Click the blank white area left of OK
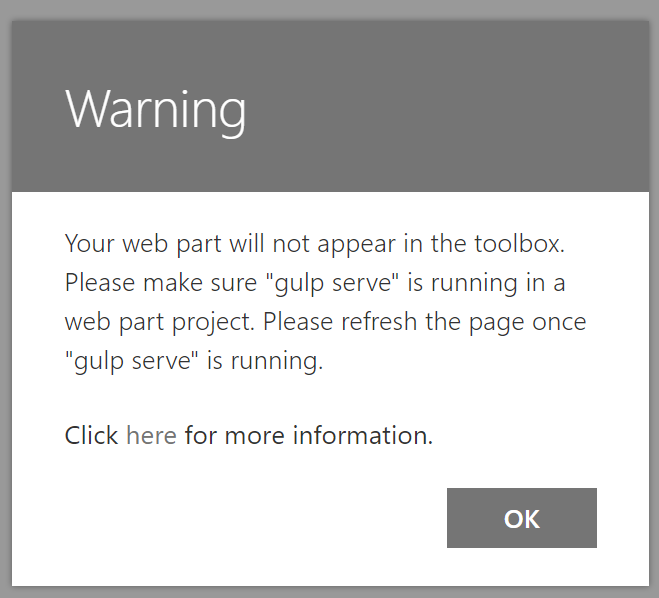Image resolution: width=659 pixels, height=598 pixels. 250,518
